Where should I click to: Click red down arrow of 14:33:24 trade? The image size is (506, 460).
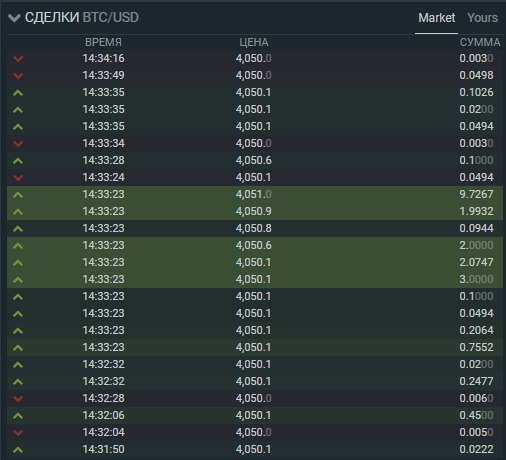click(x=18, y=178)
